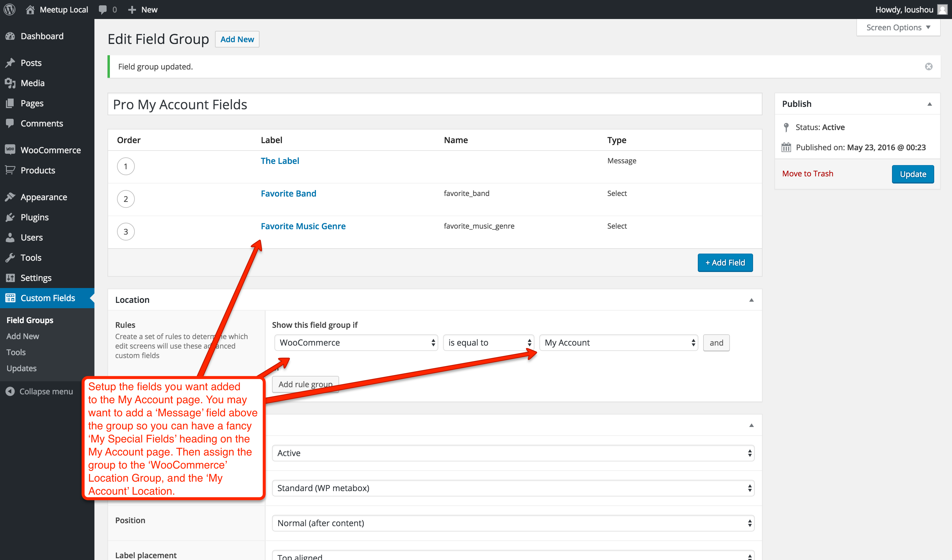The width and height of the screenshot is (952, 560).
Task: Click the favorite_music_genre name cell
Action: [x=479, y=226]
